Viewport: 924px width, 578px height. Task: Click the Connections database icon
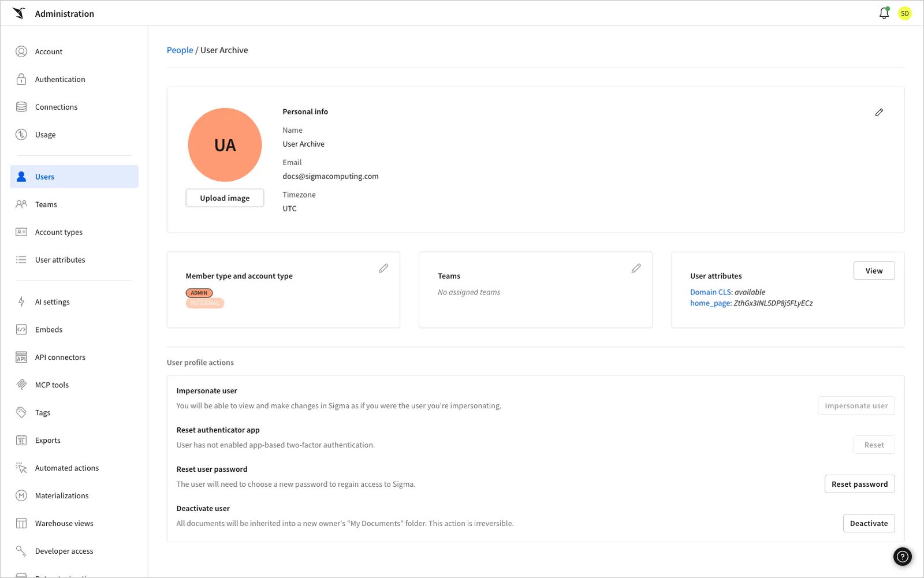(x=21, y=107)
